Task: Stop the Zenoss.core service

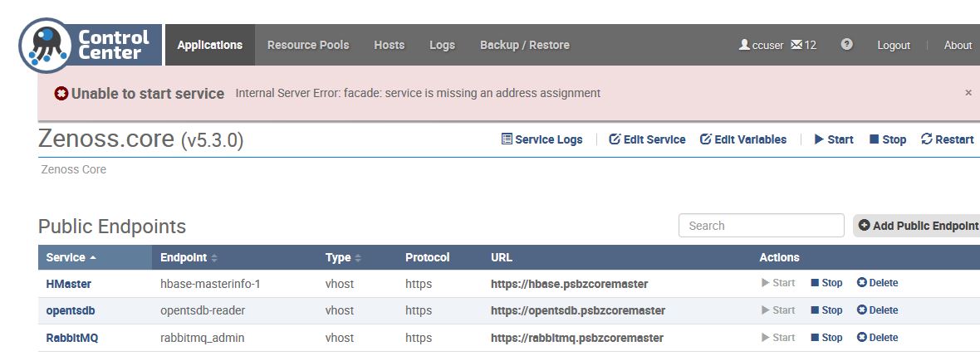Action: [x=887, y=139]
